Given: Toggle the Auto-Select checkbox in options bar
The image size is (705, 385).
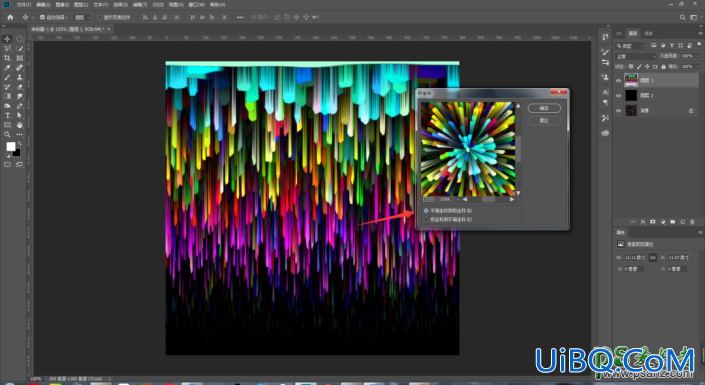Looking at the screenshot, I should click(42, 18).
